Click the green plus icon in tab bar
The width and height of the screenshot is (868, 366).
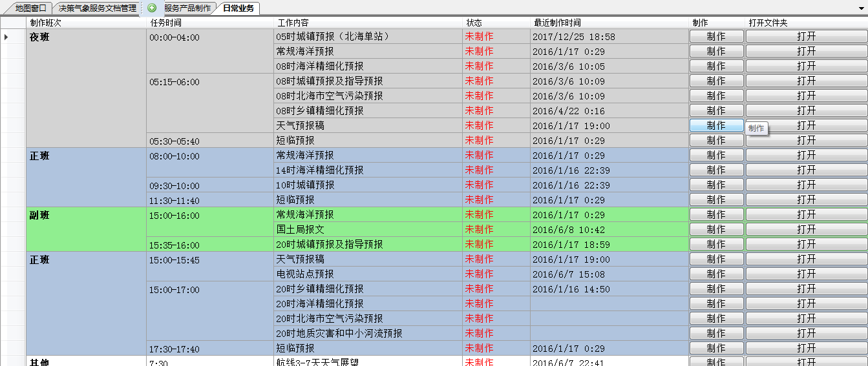[152, 8]
